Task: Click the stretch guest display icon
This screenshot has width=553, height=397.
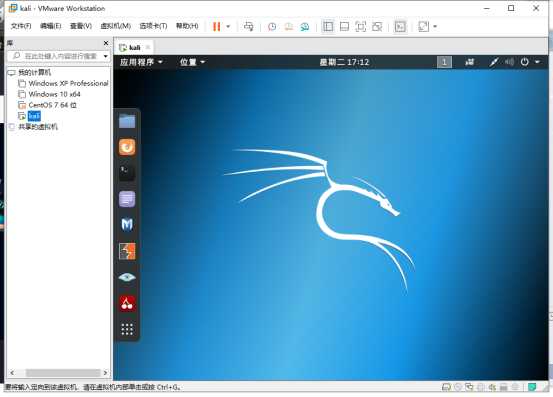Action: click(x=423, y=26)
